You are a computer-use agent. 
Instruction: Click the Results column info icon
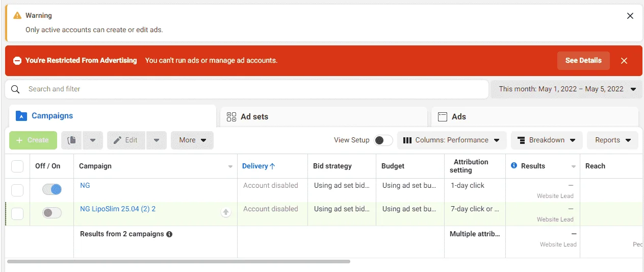click(514, 166)
